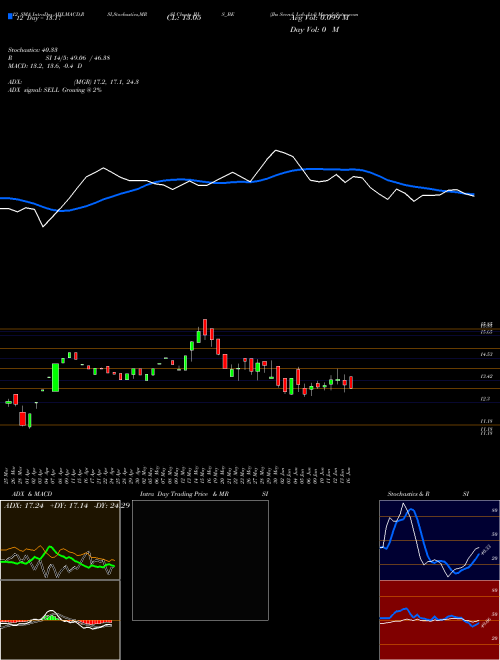The height and width of the screenshot is (660, 500).
Task: Click the 12.3 price axis label
Action: coord(485,399)
